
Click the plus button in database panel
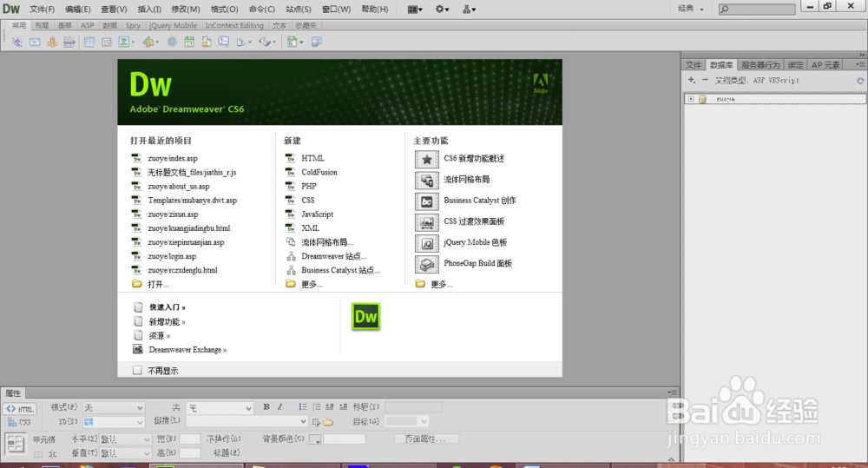tap(692, 80)
